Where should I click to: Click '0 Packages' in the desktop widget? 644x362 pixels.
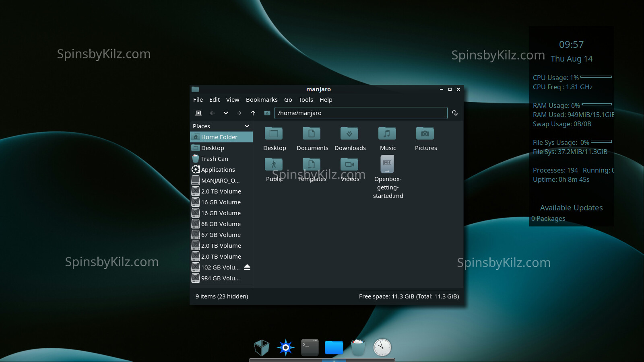[x=548, y=219]
